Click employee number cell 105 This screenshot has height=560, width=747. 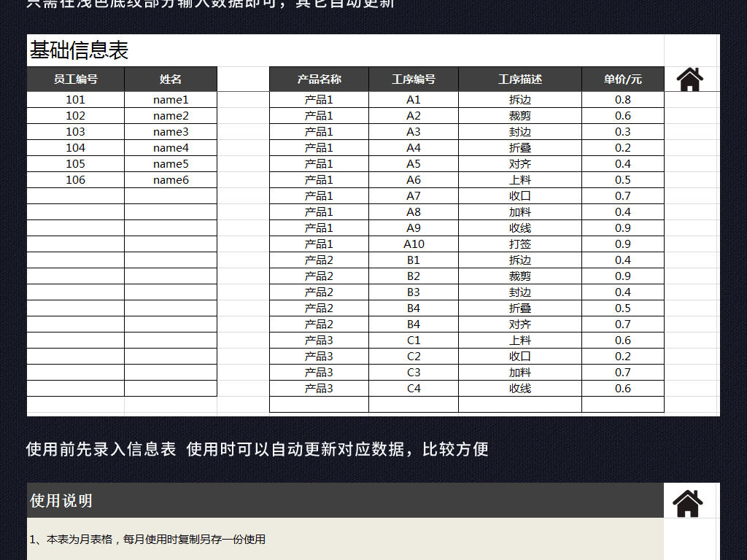point(76,164)
